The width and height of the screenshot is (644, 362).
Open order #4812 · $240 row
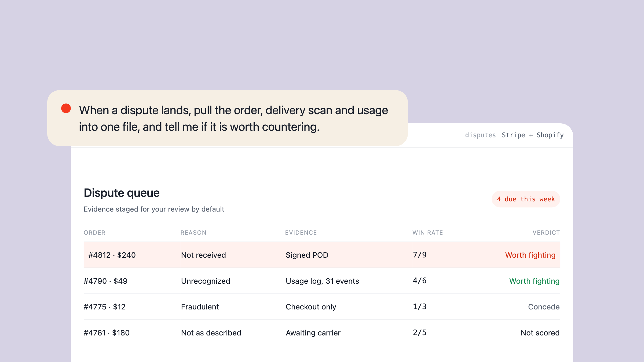click(x=322, y=255)
